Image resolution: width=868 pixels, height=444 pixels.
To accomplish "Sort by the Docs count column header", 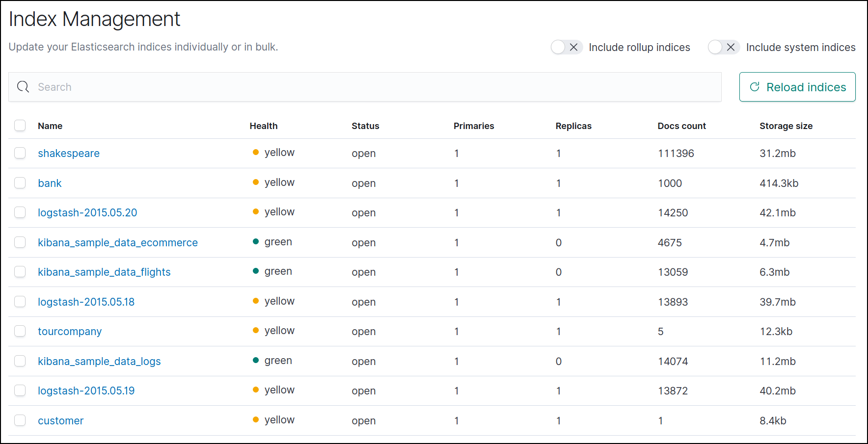I will point(681,126).
